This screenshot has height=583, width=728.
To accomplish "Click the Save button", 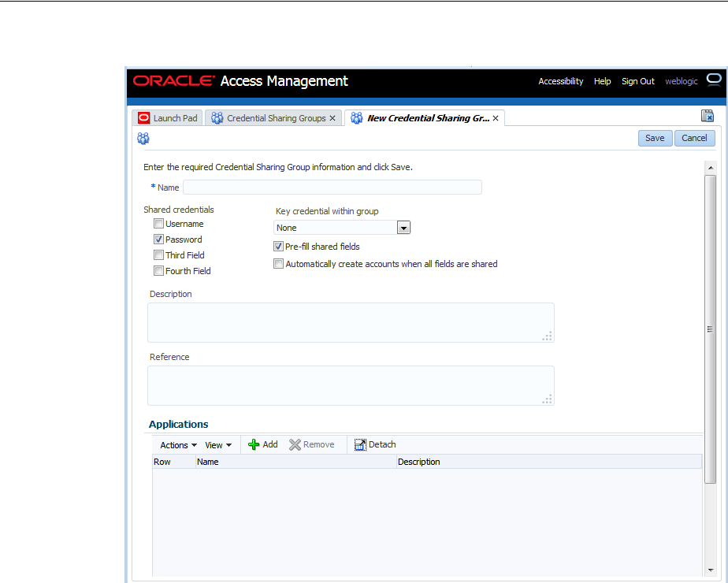I will (x=655, y=139).
